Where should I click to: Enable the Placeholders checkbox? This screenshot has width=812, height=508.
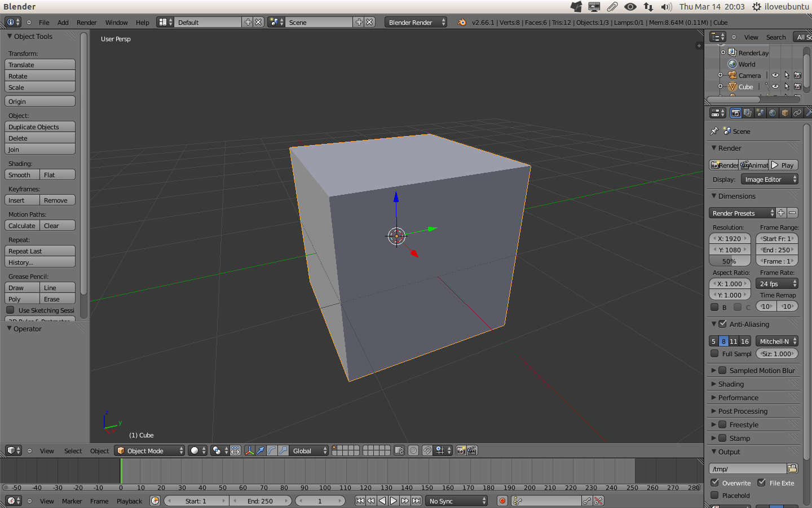pyautogui.click(x=714, y=495)
